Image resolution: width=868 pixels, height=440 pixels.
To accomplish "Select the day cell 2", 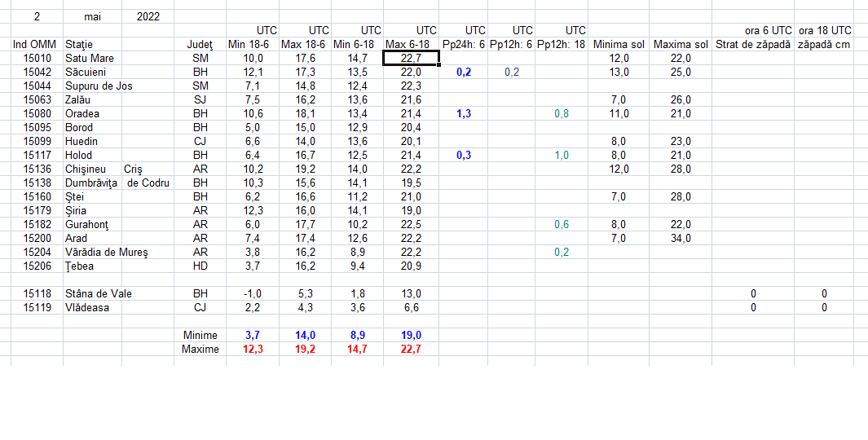I will pos(37,16).
